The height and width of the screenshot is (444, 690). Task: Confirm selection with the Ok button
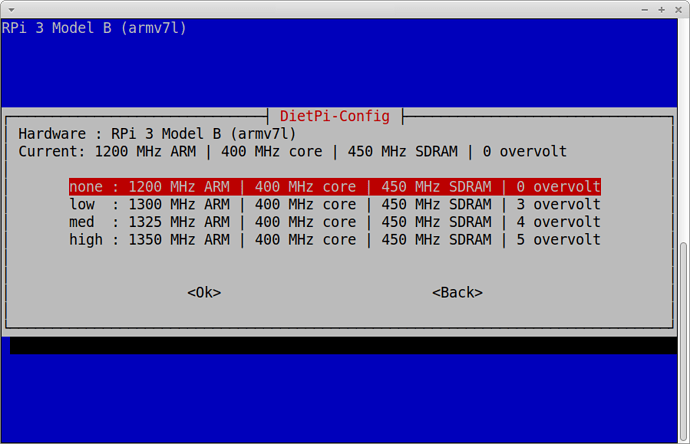(204, 293)
